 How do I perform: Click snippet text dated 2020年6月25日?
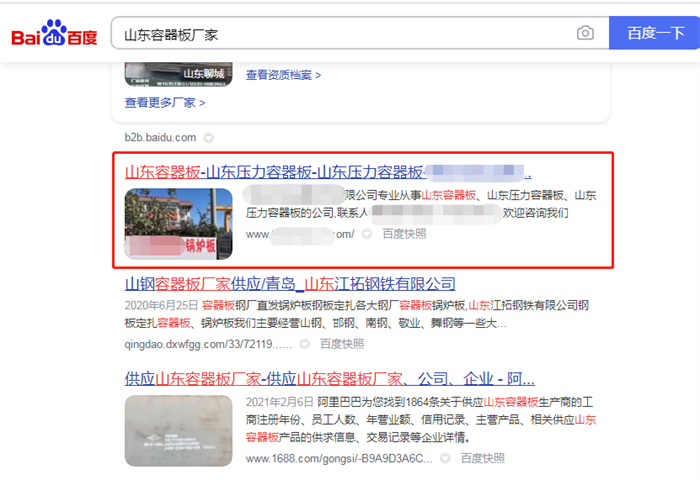[x=357, y=314]
